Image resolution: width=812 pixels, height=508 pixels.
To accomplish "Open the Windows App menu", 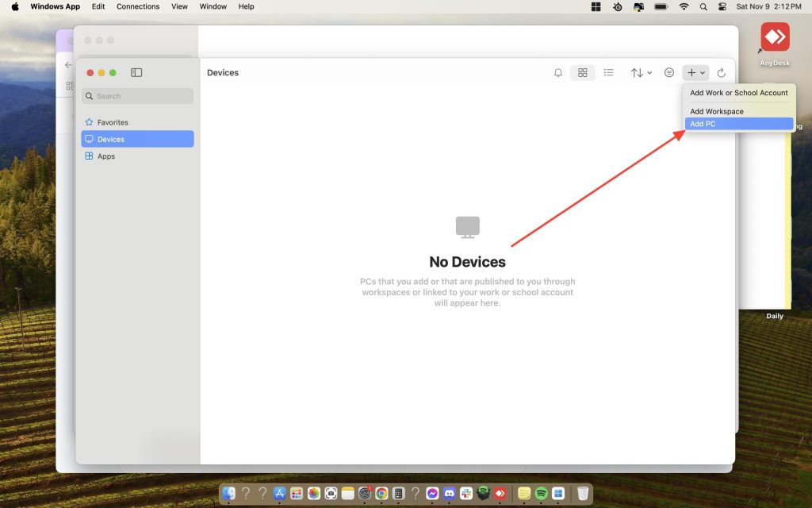I will point(55,6).
